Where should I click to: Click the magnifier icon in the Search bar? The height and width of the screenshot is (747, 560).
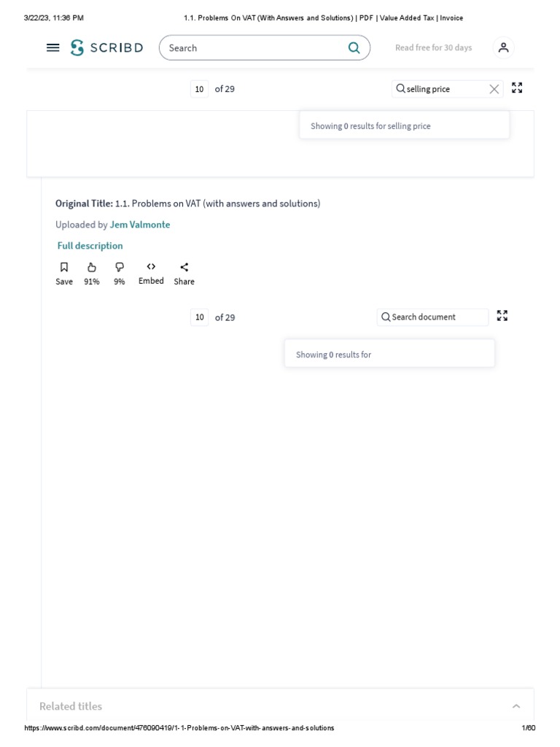(354, 48)
